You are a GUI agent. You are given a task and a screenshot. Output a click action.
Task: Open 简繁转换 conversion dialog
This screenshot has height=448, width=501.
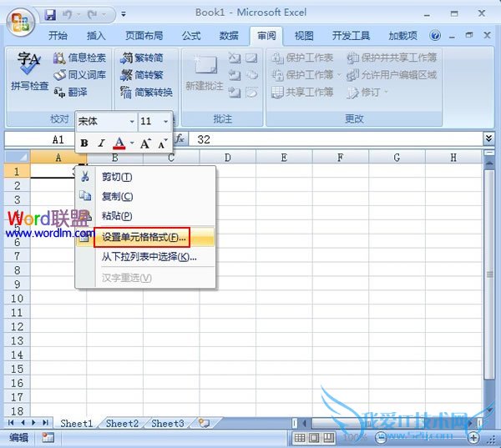point(146,93)
